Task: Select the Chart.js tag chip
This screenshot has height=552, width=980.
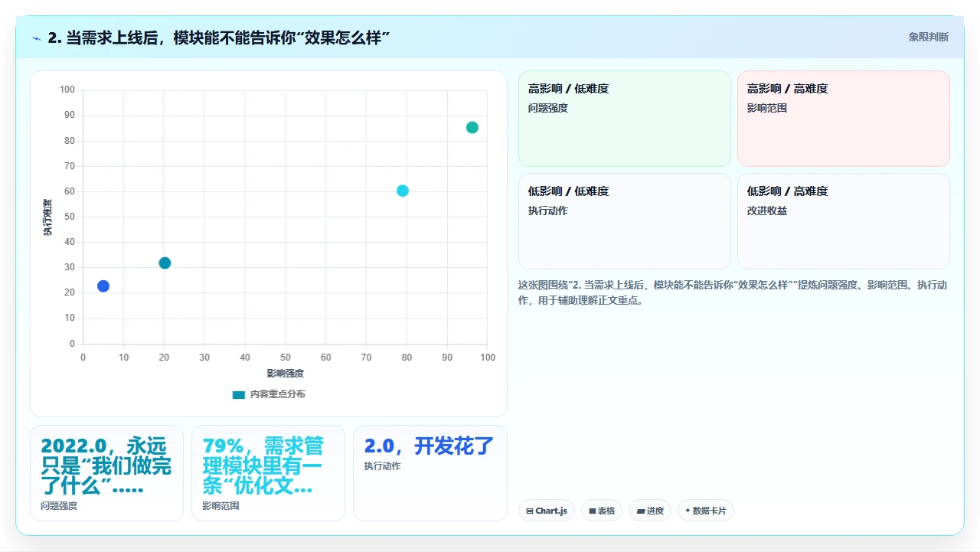Action: click(547, 511)
